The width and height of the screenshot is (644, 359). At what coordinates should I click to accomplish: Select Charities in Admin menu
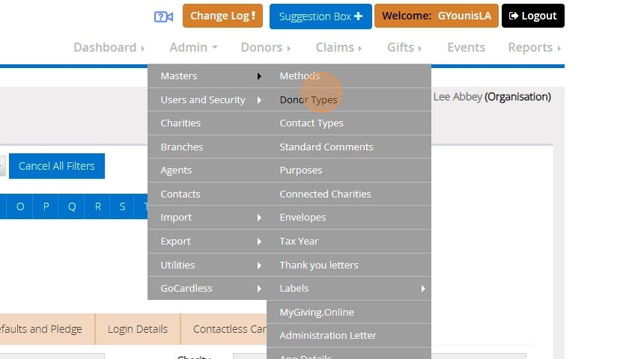[180, 123]
